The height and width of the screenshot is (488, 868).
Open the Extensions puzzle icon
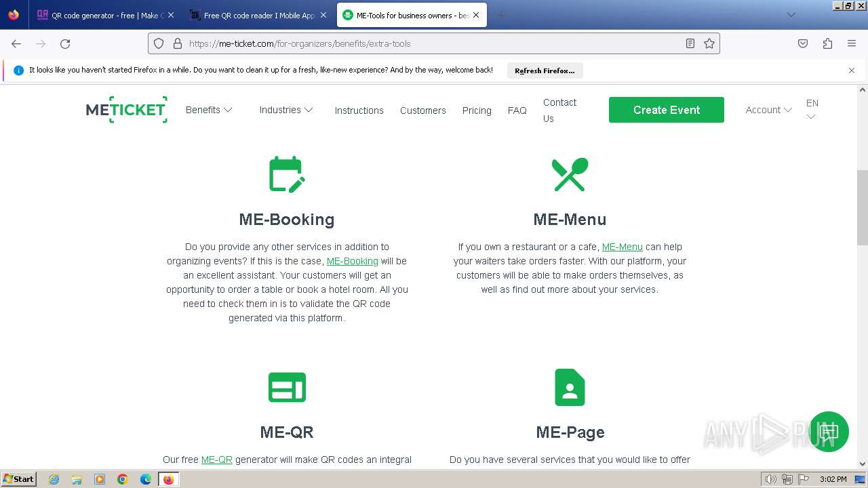(x=827, y=43)
